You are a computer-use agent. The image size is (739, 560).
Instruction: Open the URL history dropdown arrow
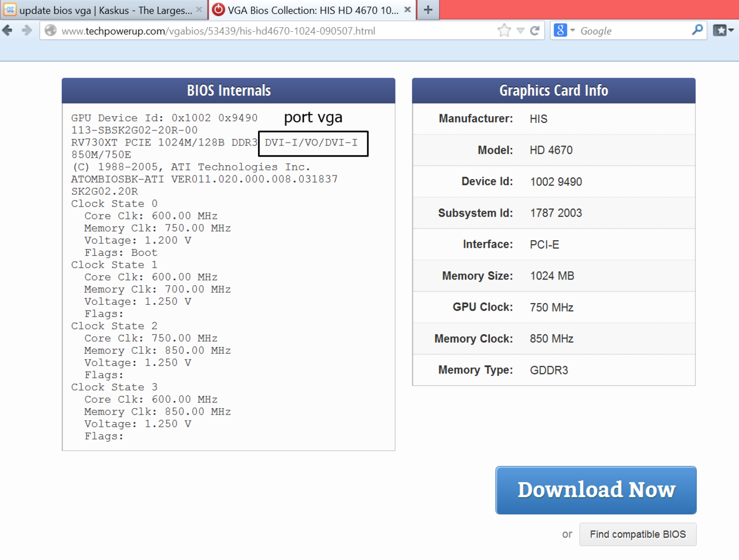point(520,31)
